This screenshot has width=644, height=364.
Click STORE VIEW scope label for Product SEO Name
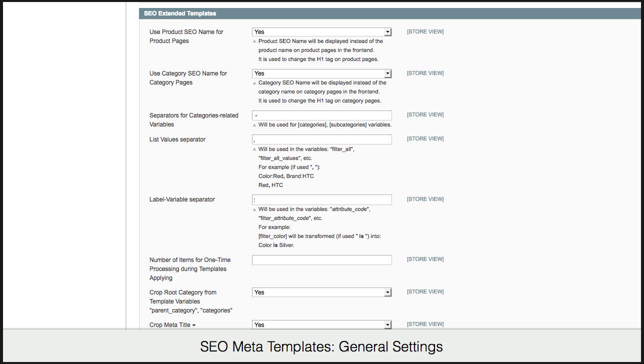pos(425,31)
